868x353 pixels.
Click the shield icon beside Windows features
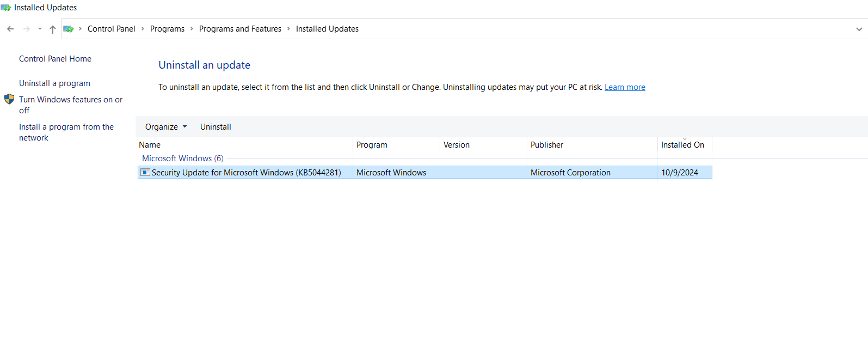coord(9,99)
